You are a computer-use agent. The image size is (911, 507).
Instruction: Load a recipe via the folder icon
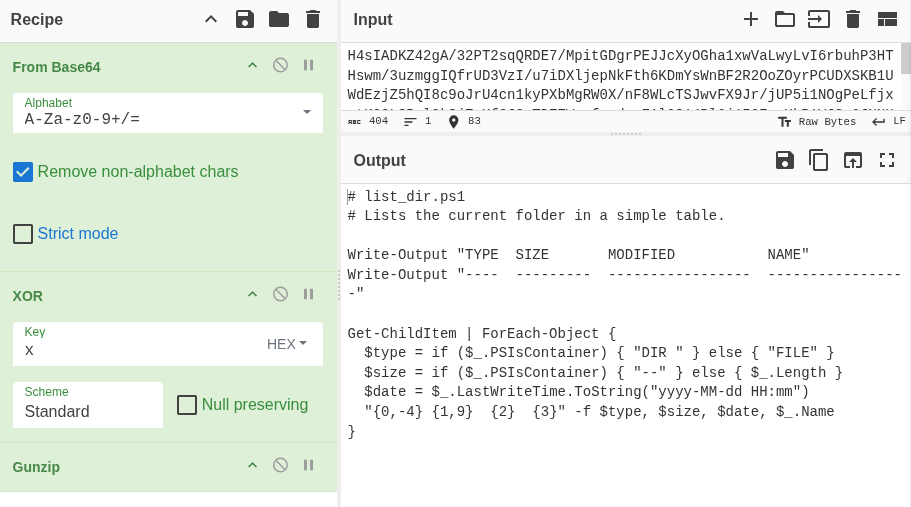pos(279,19)
